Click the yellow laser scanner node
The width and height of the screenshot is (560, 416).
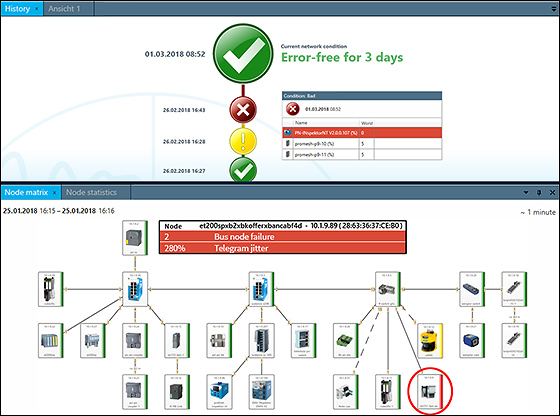430,340
